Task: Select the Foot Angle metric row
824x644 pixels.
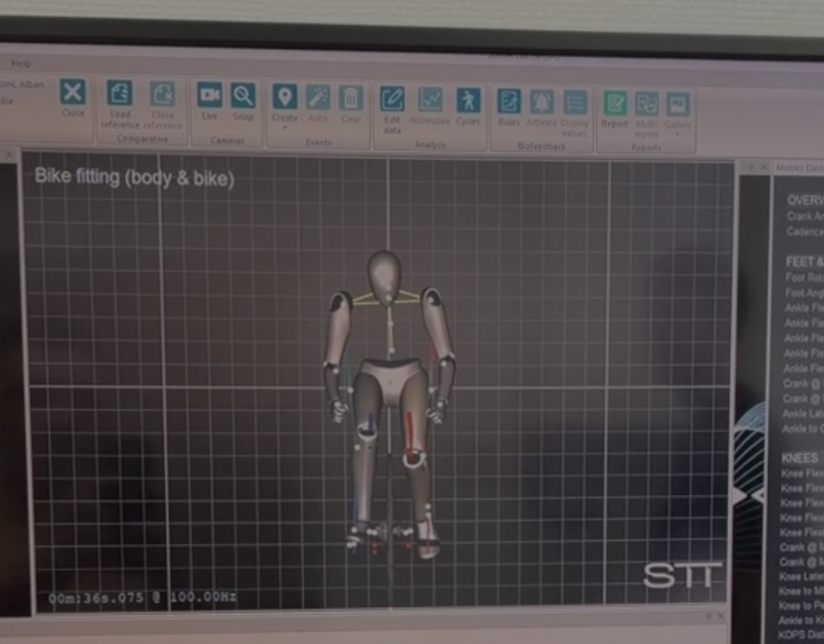Action: [x=804, y=293]
